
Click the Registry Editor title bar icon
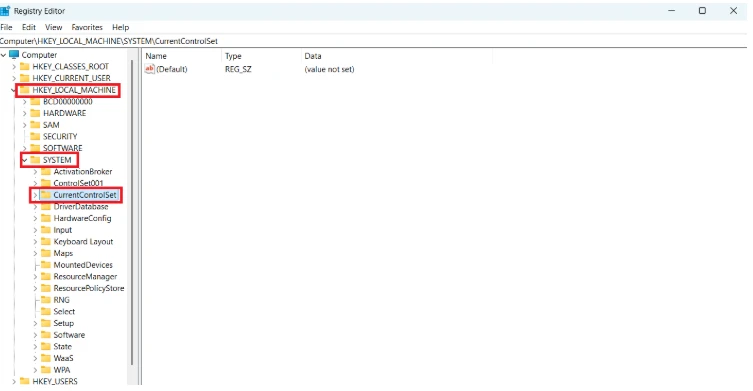[5, 11]
